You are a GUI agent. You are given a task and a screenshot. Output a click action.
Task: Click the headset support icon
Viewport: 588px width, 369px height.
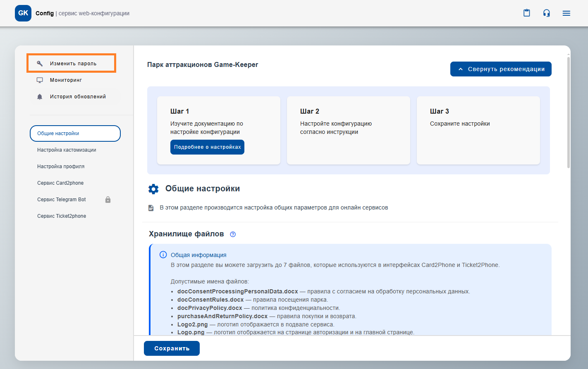(x=546, y=13)
